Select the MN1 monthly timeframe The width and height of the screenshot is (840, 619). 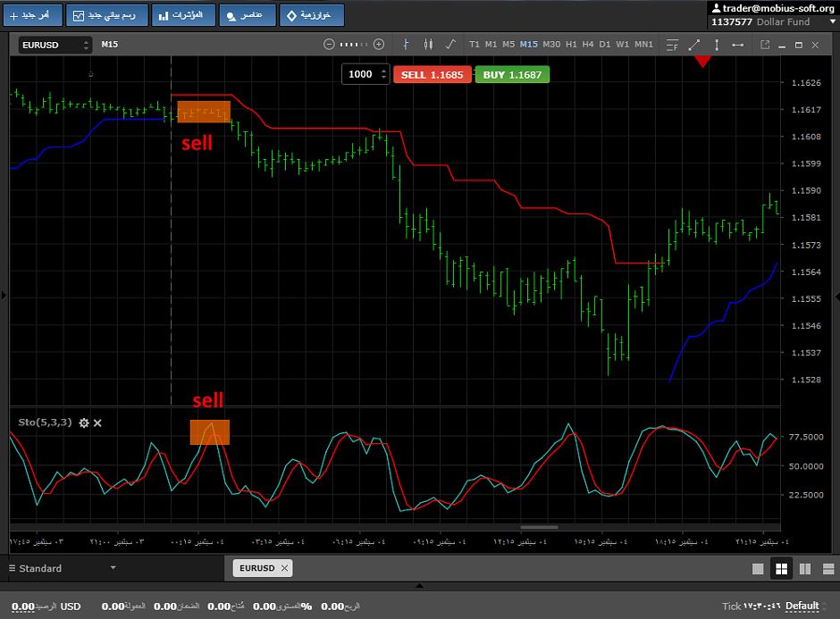pos(643,45)
